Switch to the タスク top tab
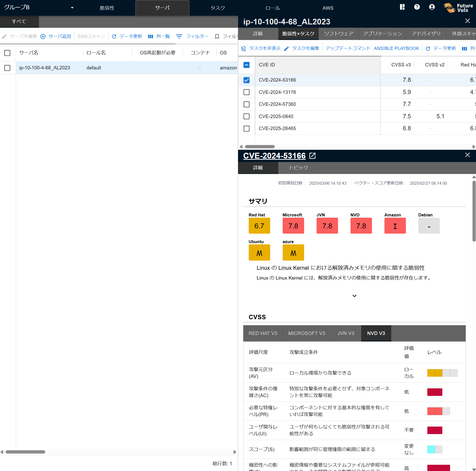Screen dimensions: 476x471 (x=217, y=8)
